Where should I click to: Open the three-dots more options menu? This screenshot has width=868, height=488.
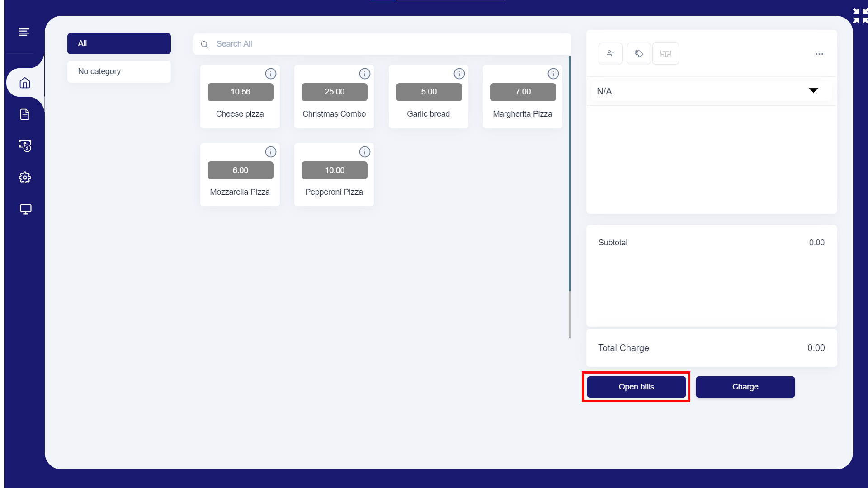point(819,54)
